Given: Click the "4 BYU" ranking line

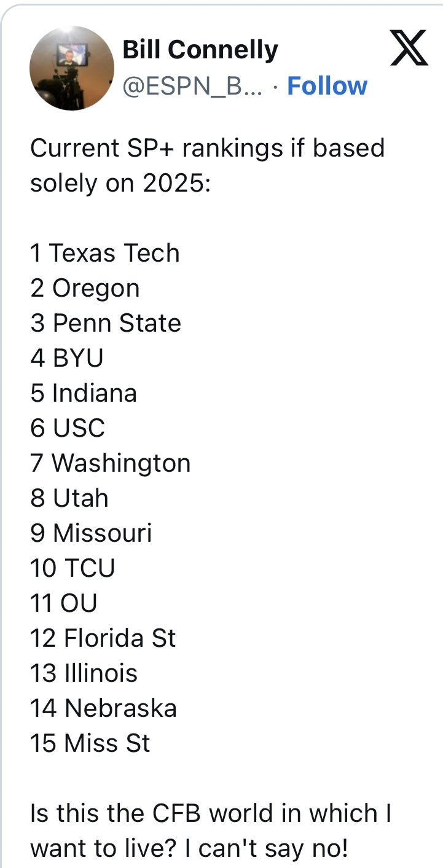Looking at the screenshot, I should pos(67,358).
